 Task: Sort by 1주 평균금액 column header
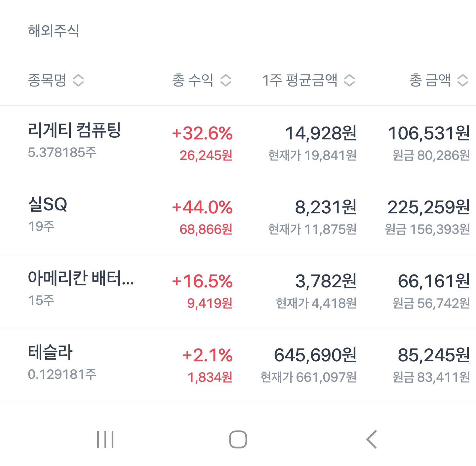[300, 80]
